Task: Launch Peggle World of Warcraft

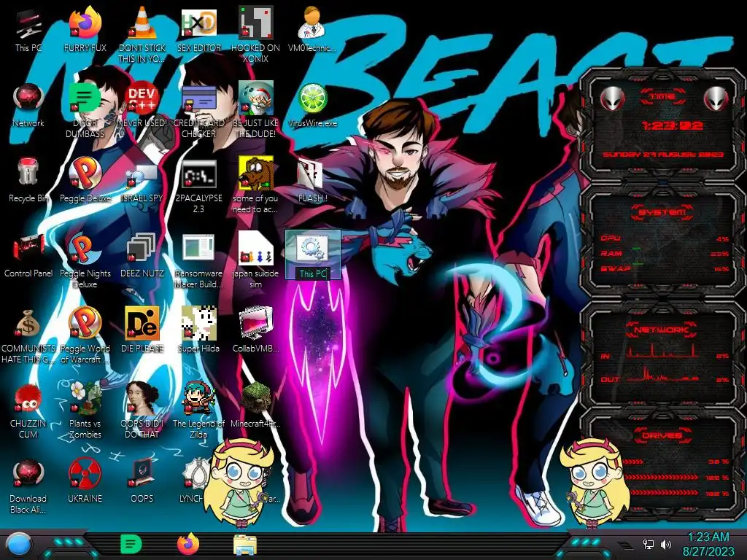Action: pos(85,335)
